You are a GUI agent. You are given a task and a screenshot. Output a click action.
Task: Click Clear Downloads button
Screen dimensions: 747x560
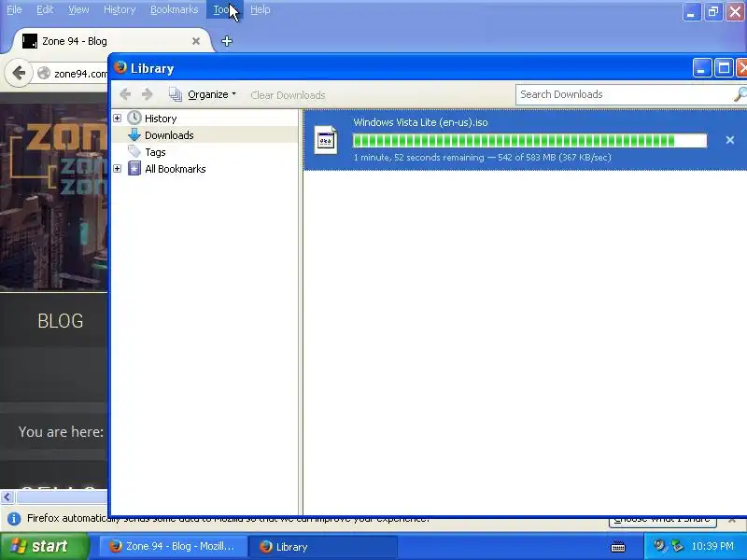coord(288,95)
